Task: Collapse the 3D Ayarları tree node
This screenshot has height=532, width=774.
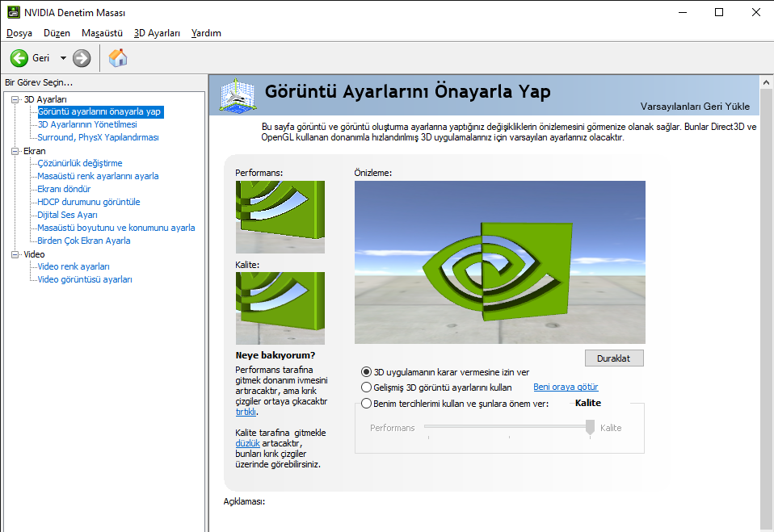Action: coord(15,99)
